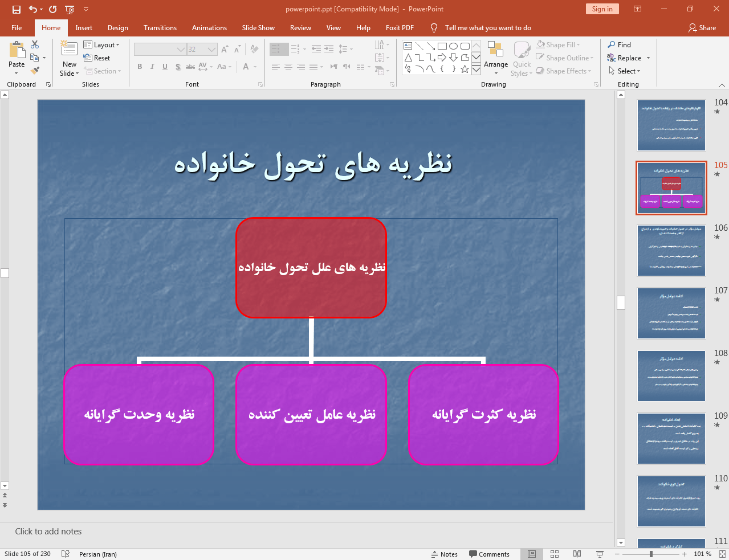Toggle Align Left paragraph
Viewport: 729px width, 560px height.
[x=276, y=67]
